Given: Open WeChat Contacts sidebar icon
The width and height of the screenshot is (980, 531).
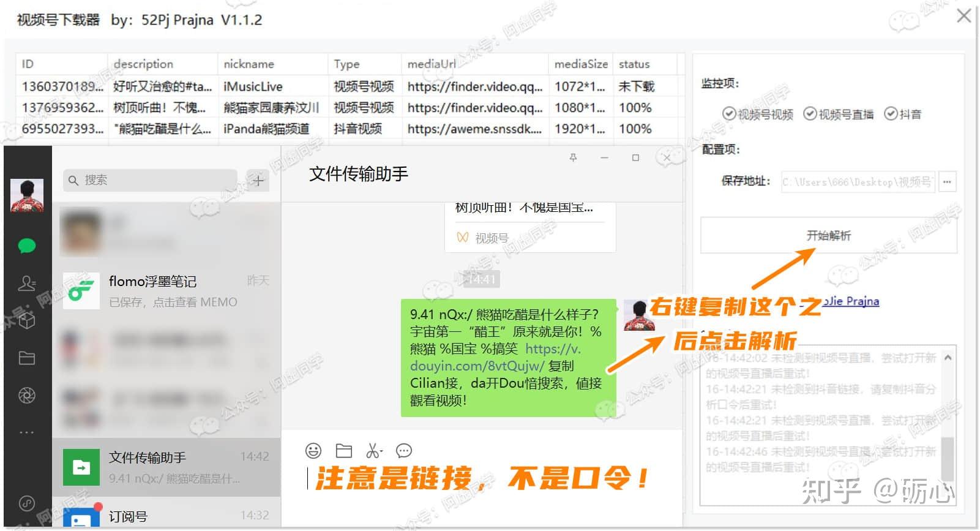Looking at the screenshot, I should [27, 283].
